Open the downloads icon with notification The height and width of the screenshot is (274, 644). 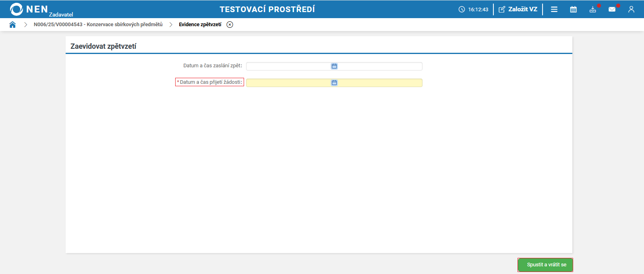pyautogui.click(x=593, y=9)
